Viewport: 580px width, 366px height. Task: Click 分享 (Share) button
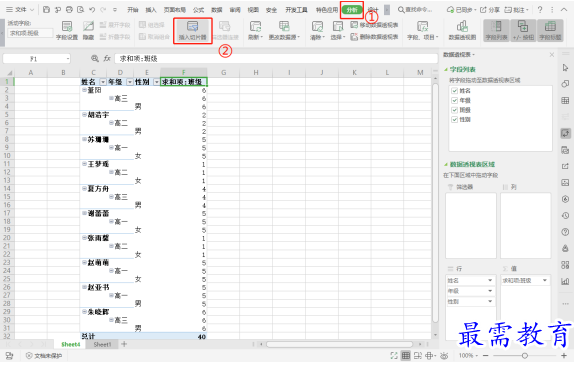click(x=490, y=10)
